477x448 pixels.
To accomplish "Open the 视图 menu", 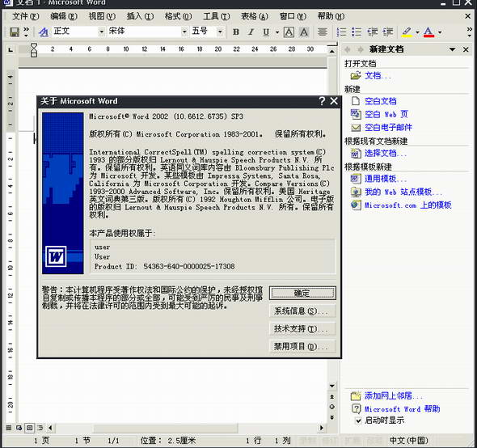I will tap(102, 16).
